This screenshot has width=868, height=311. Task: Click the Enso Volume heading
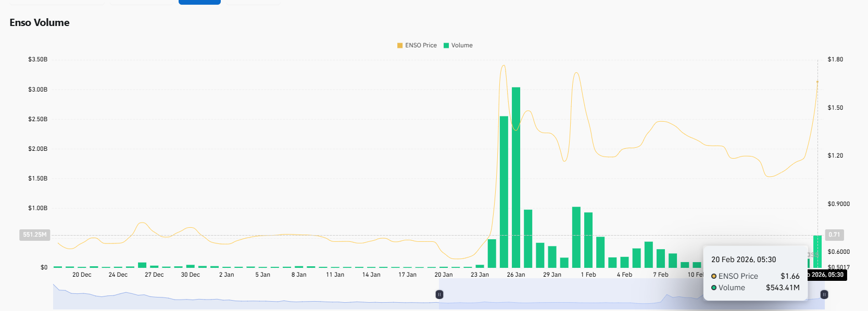(x=40, y=22)
